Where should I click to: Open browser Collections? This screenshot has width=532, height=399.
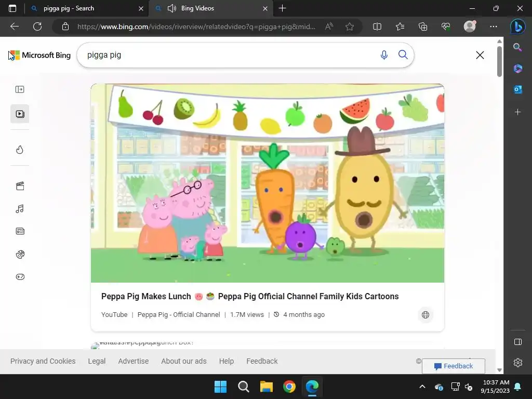coord(423,26)
